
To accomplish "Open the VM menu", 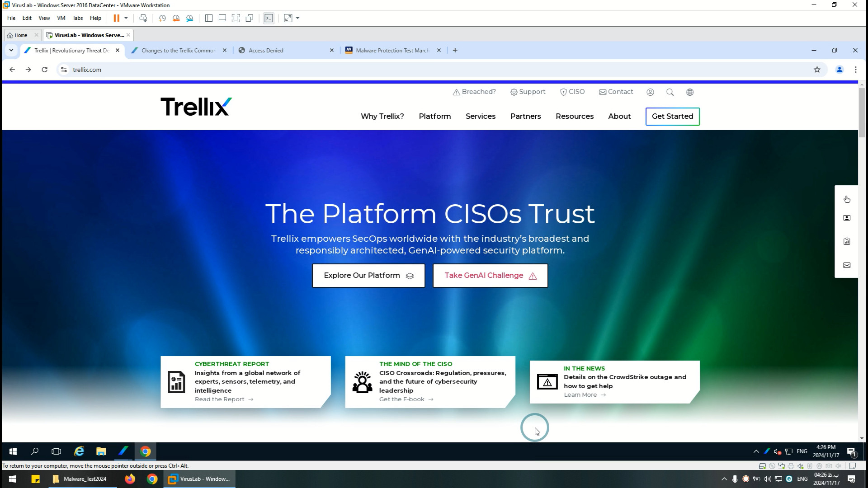I will (61, 18).
